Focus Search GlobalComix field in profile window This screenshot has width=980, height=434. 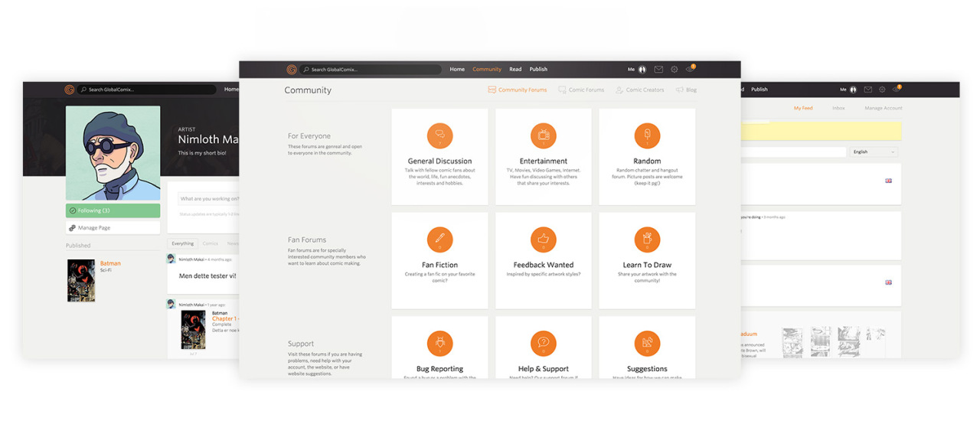point(147,90)
